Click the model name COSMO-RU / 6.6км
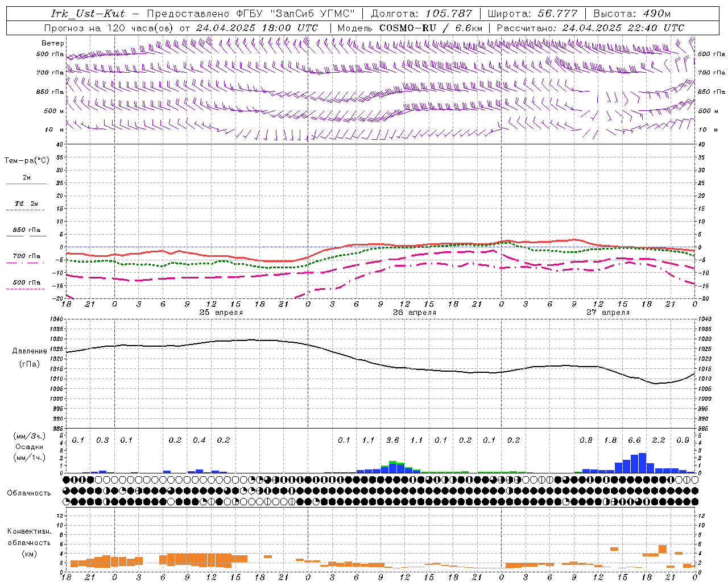This screenshot has height=582, width=728. coord(431,27)
